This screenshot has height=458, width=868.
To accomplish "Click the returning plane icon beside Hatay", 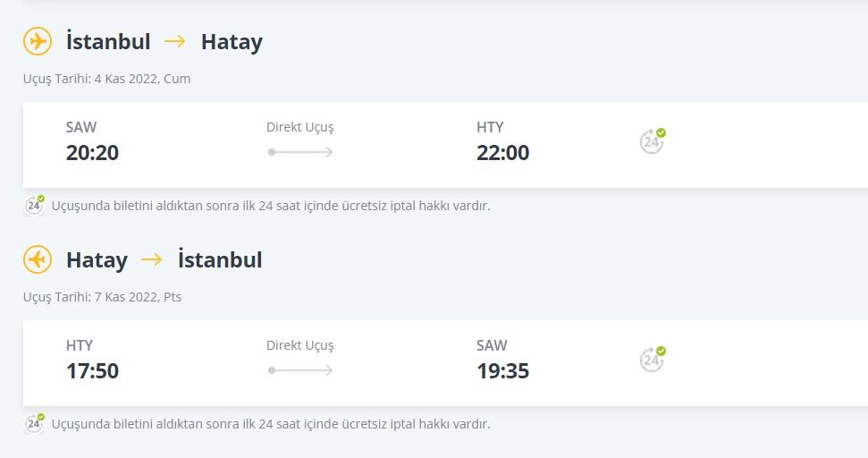I will pyautogui.click(x=38, y=259).
